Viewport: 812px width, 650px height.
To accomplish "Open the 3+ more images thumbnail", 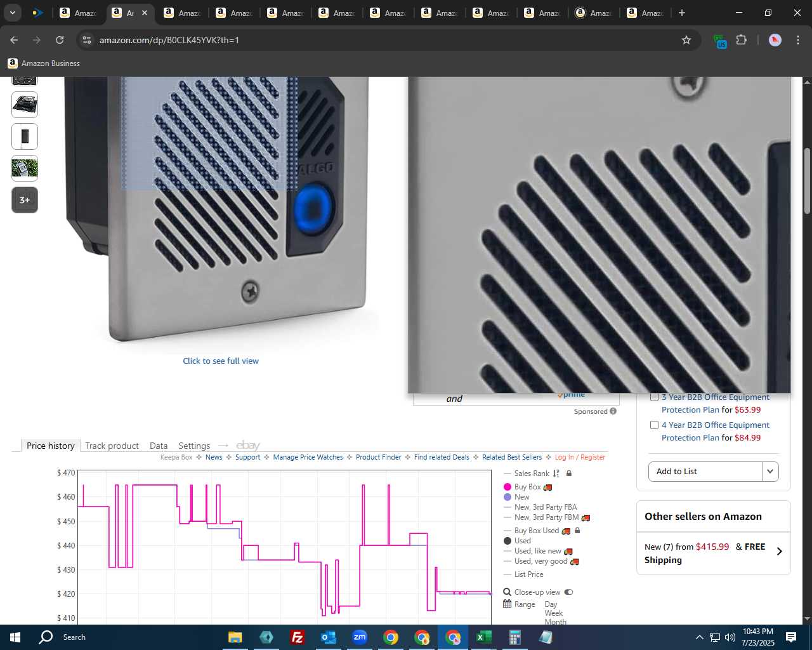I will click(x=25, y=200).
